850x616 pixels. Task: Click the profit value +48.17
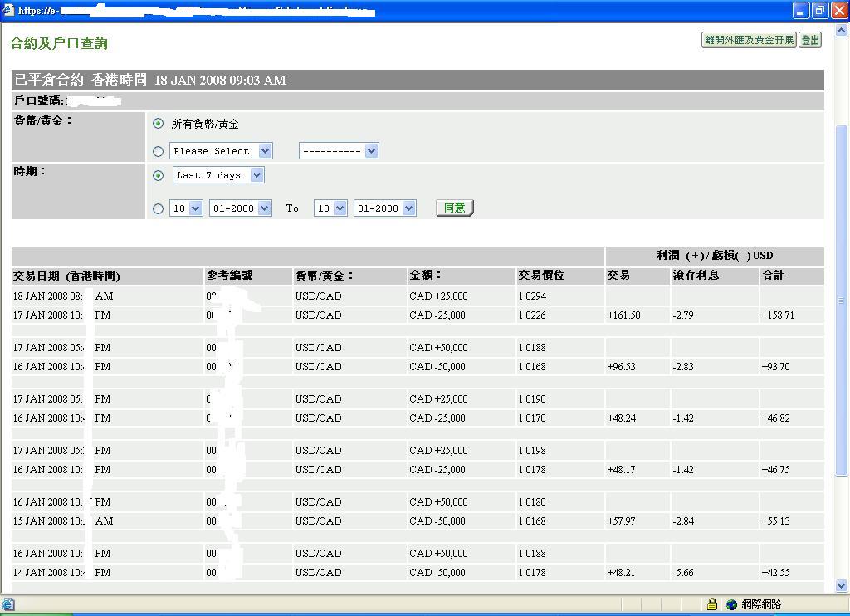[621, 470]
